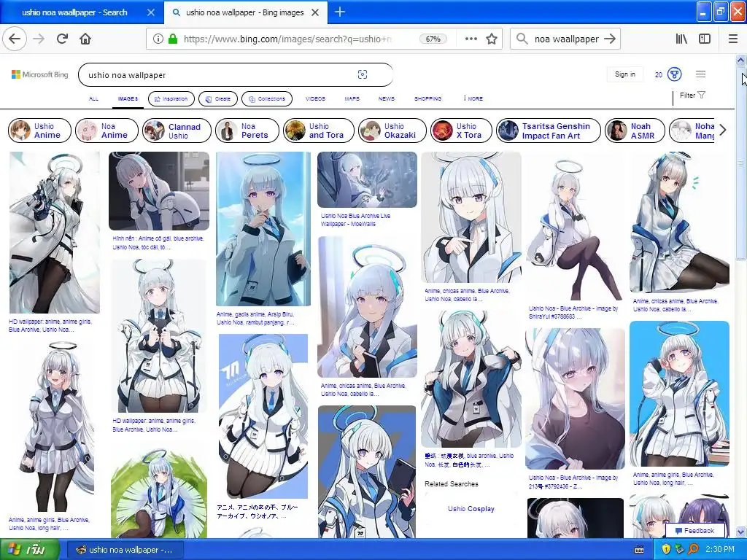Open the browser home page icon

click(85, 39)
